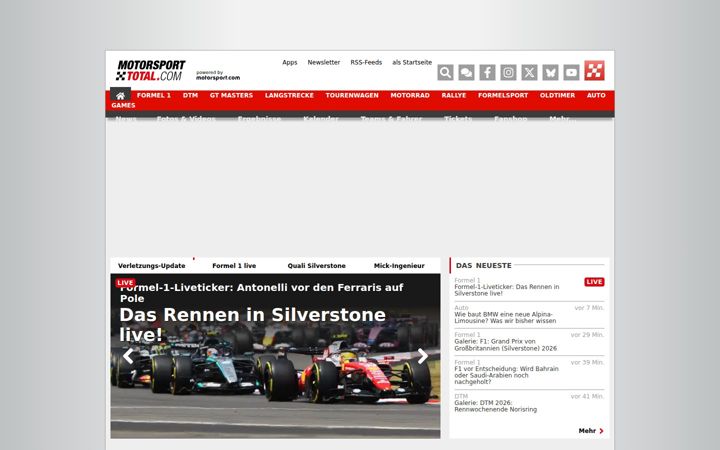Open the YouTube channel icon
The width and height of the screenshot is (720, 450).
[571, 73]
